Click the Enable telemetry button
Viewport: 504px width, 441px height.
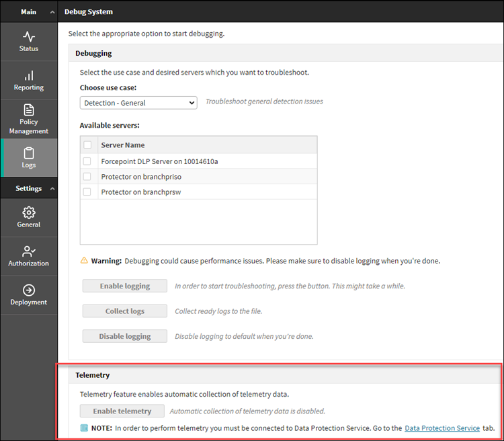[x=122, y=411]
